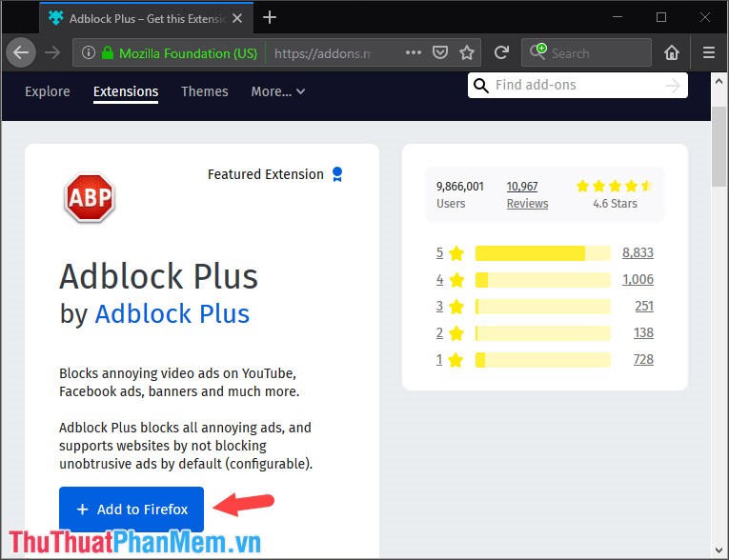Open site information info icon
Viewport: 729px width, 560px height.
[x=89, y=52]
